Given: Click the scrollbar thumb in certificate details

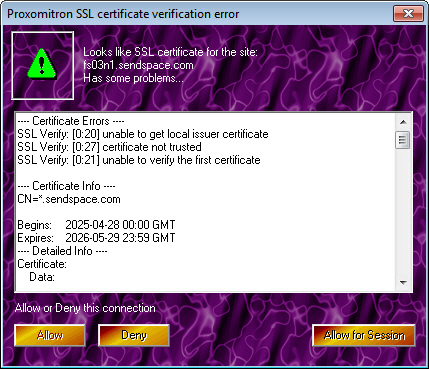Looking at the screenshot, I should [403, 140].
